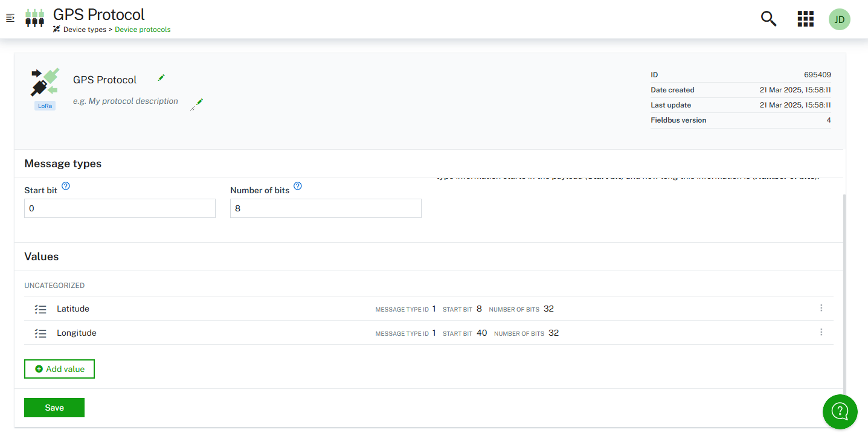Open the floating help chat bubble

(840, 412)
